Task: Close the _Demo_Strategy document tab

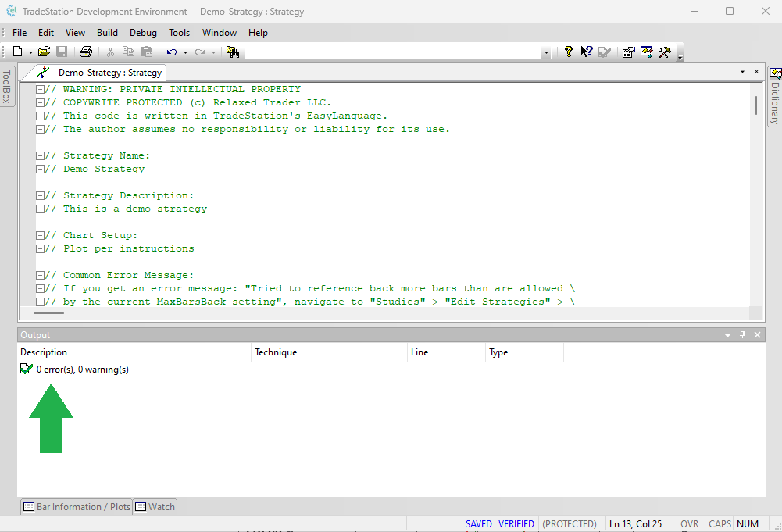Action: (756, 72)
